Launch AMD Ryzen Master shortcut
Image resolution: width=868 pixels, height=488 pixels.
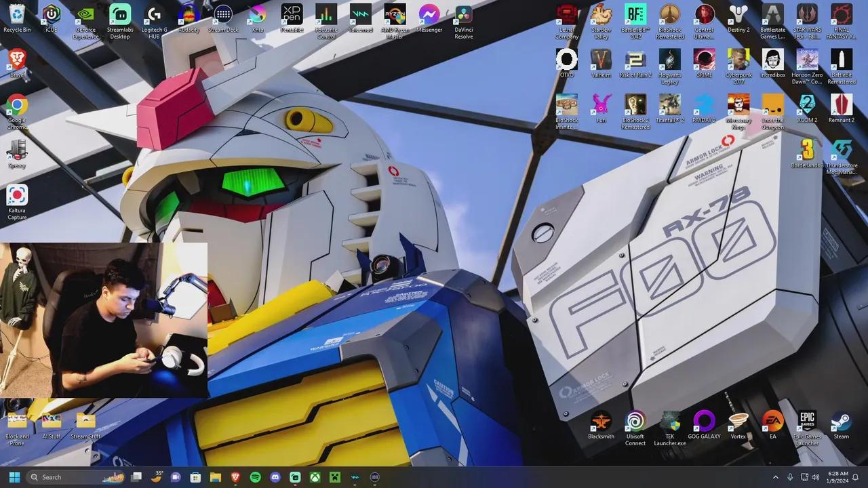pyautogui.click(x=395, y=21)
